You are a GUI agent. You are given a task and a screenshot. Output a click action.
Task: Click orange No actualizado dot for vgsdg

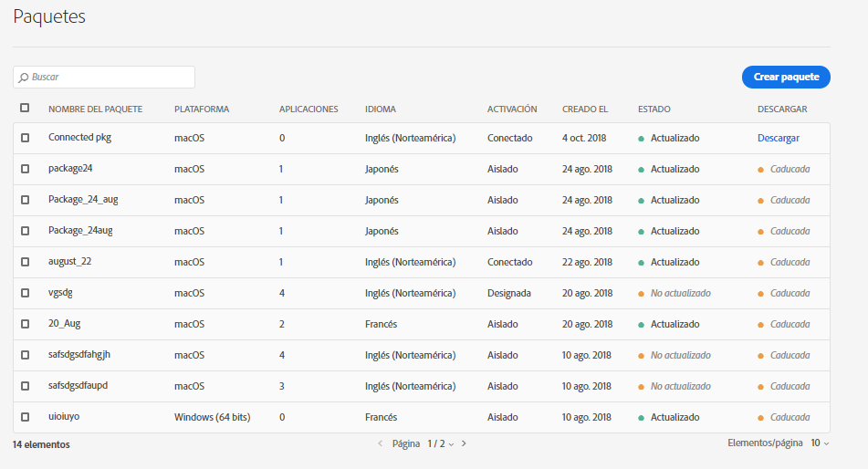point(642,294)
